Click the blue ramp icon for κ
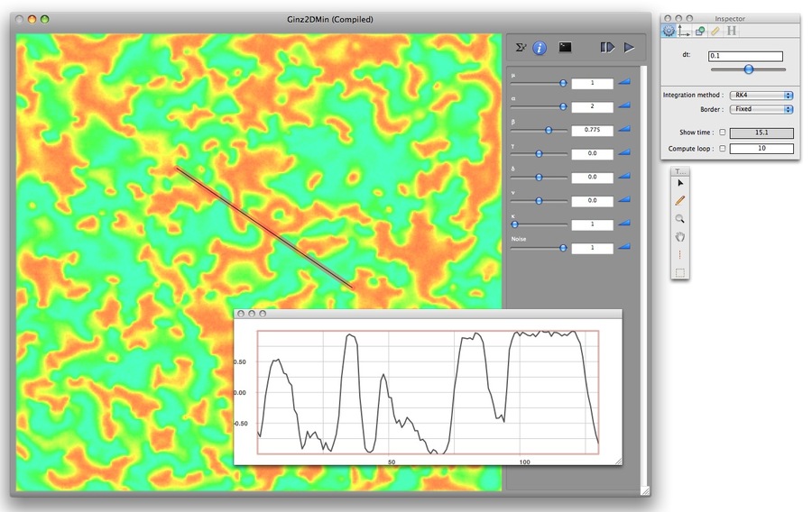The image size is (812, 512). tap(624, 224)
